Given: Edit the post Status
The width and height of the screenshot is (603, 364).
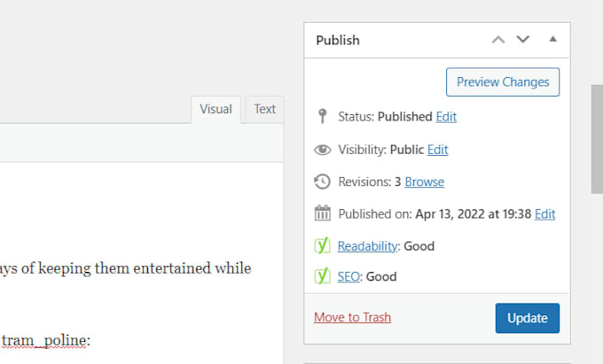Looking at the screenshot, I should tap(446, 117).
